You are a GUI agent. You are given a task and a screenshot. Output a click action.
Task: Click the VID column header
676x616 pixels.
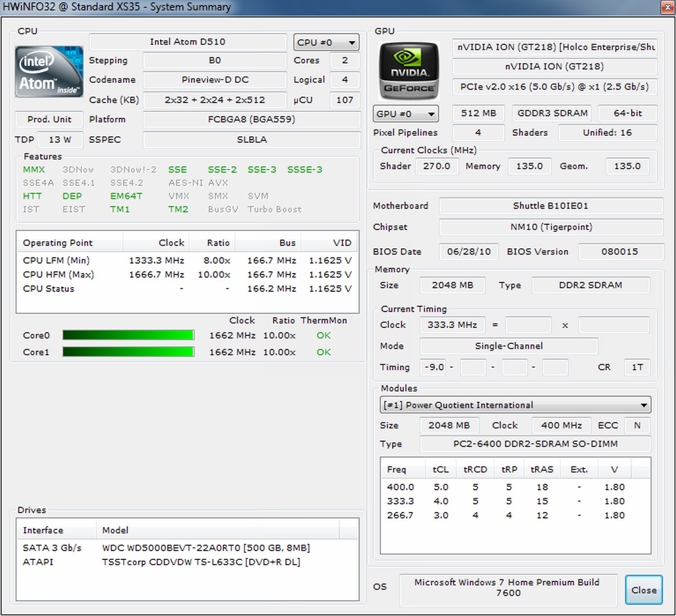point(342,243)
